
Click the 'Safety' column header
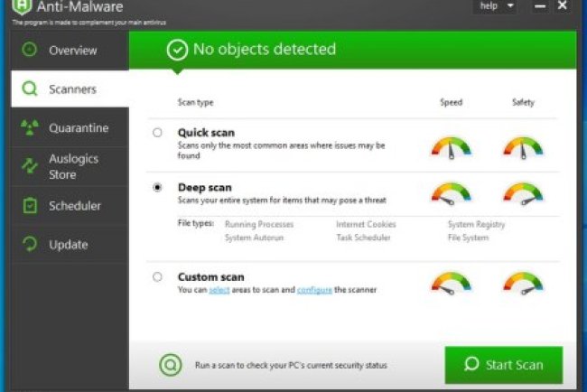click(524, 102)
